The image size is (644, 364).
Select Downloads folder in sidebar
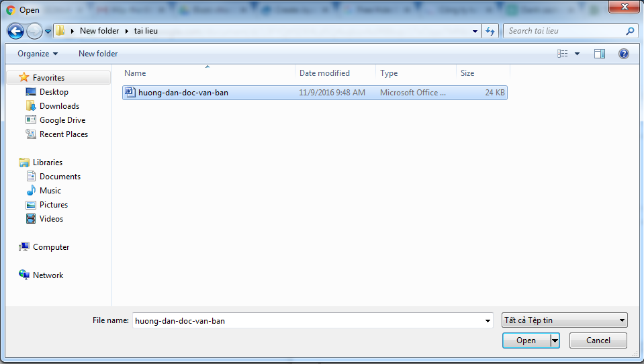point(59,106)
